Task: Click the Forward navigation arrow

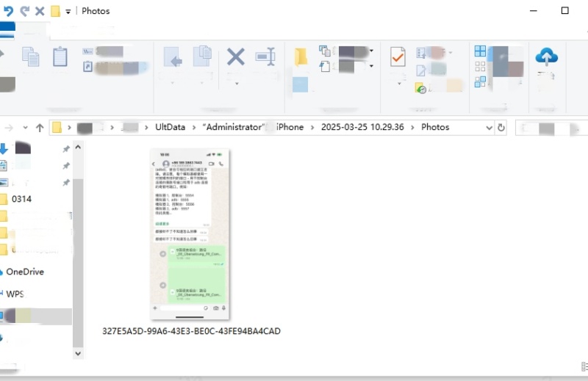Action: pyautogui.click(x=9, y=128)
